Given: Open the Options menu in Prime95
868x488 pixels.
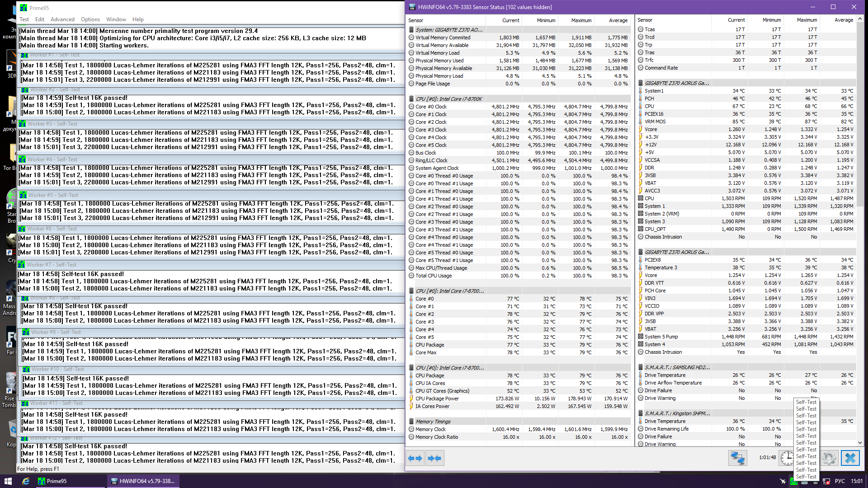Looking at the screenshot, I should 90,19.
